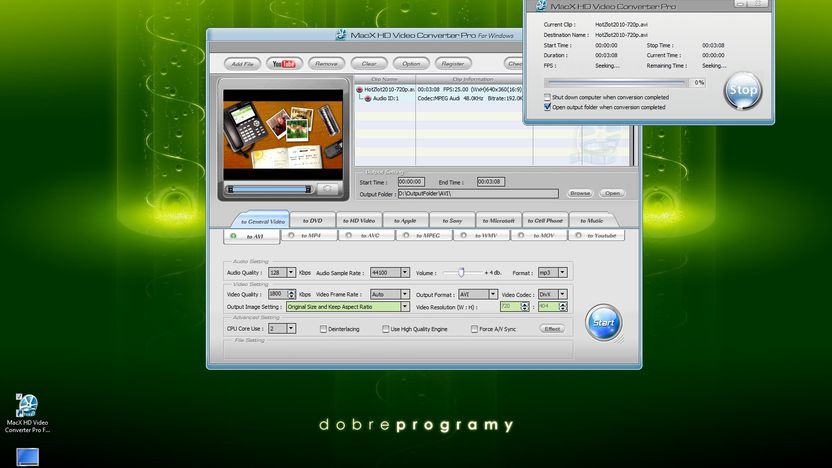
Task: Switch to the to Music tab
Action: (x=592, y=220)
